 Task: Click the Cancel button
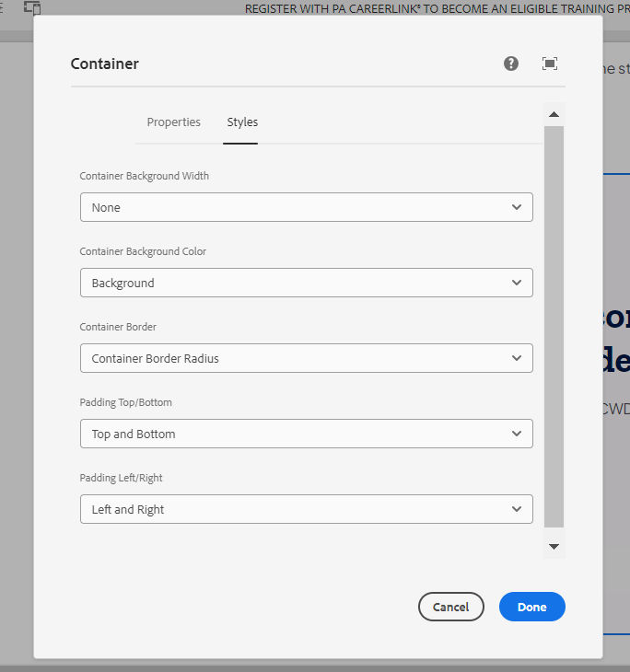click(x=450, y=607)
